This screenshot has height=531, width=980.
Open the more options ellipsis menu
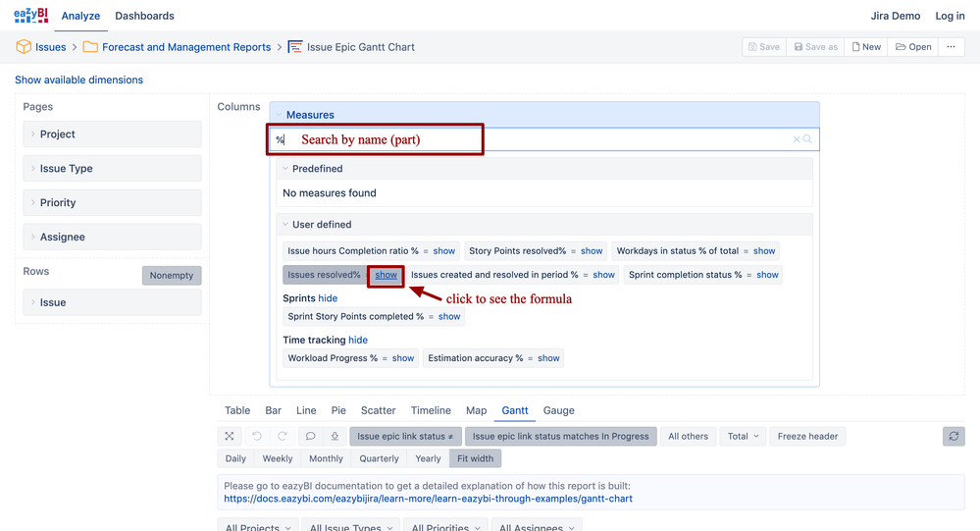951,47
